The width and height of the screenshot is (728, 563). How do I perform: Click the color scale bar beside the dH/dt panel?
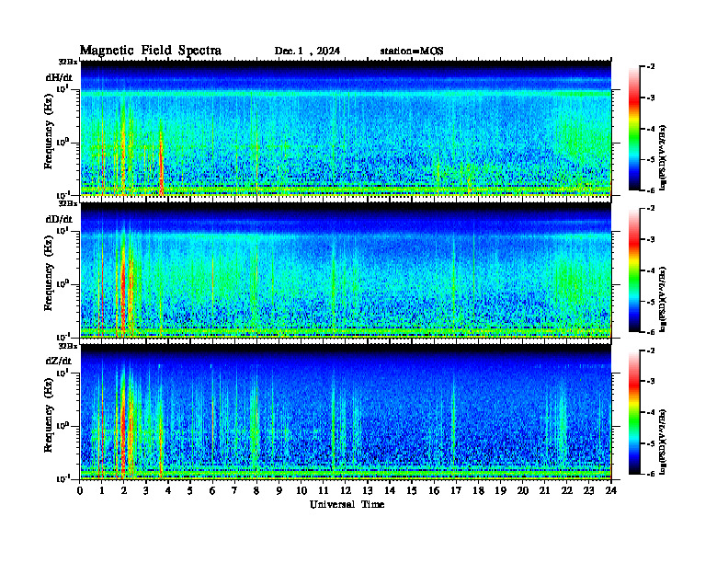pos(633,129)
